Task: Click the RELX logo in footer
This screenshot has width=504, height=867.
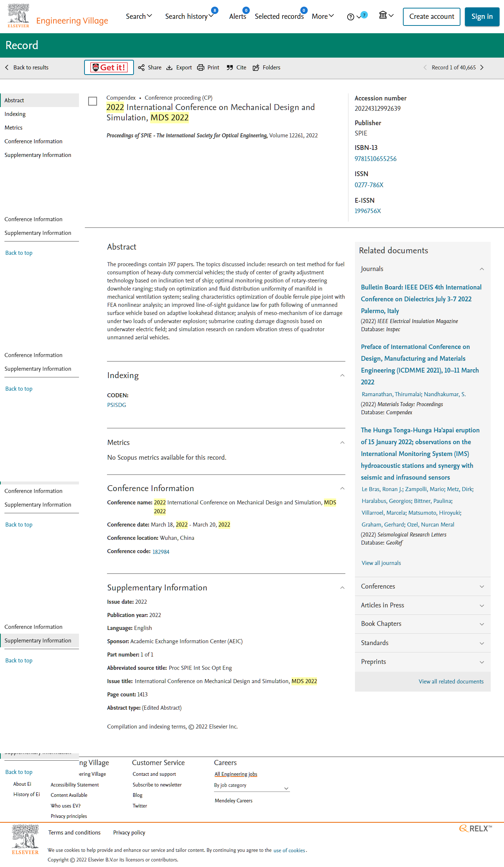Action: 475,828
